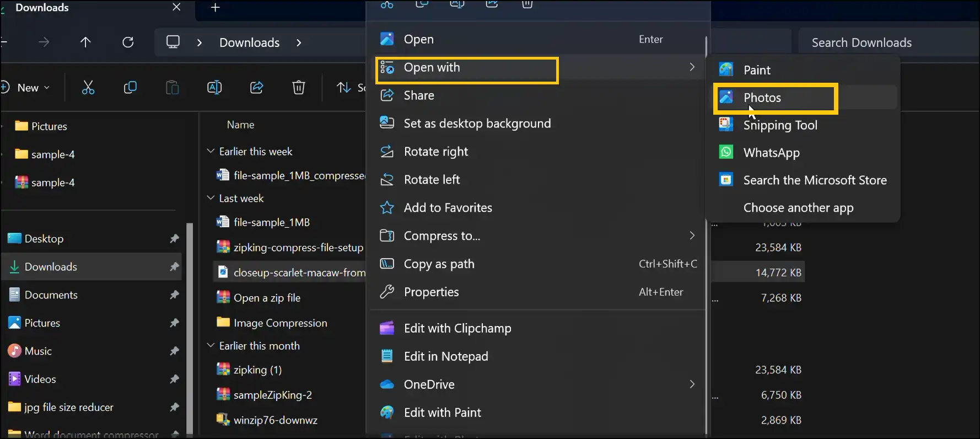
Task: Expand the Open with submenu
Action: (537, 67)
